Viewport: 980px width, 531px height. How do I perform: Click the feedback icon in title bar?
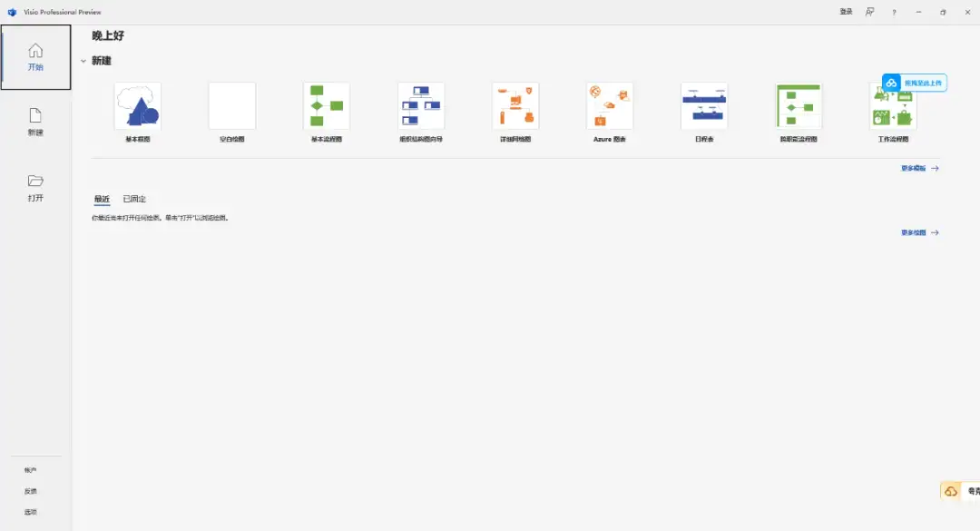tap(869, 12)
